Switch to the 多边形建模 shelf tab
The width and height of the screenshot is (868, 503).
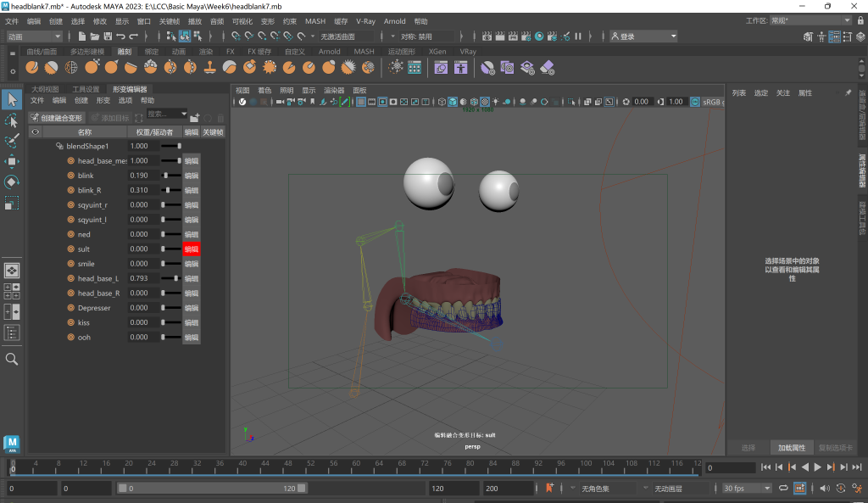pos(87,52)
